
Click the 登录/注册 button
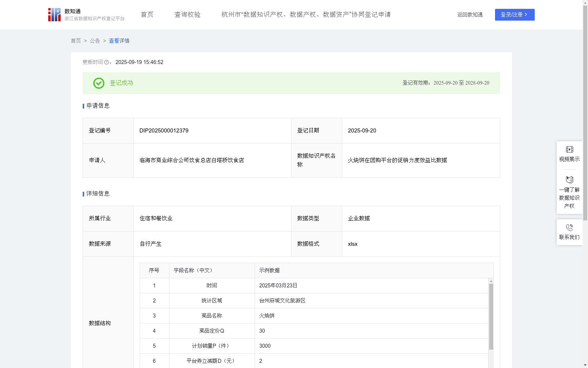pyautogui.click(x=514, y=15)
